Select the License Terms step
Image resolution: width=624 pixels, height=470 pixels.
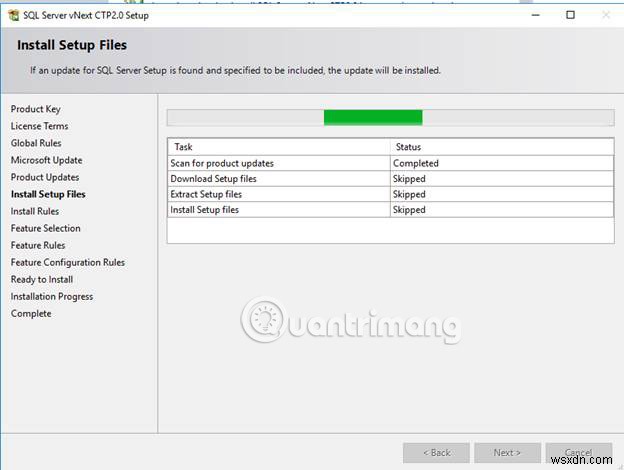(39, 126)
